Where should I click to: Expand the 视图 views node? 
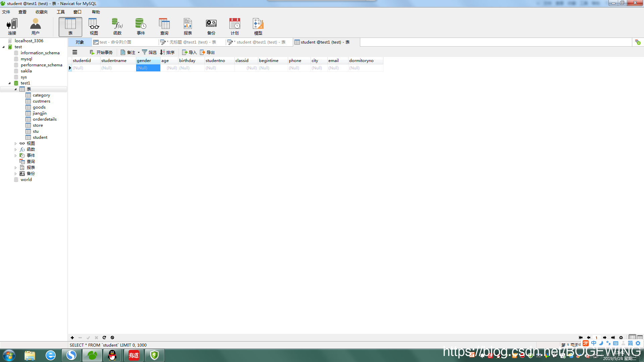(15, 143)
